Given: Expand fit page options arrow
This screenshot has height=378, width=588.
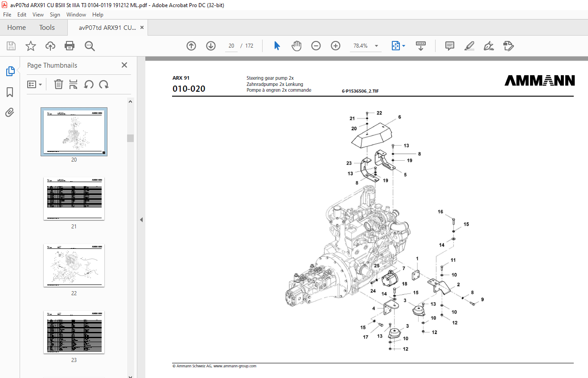Looking at the screenshot, I should [x=403, y=46].
